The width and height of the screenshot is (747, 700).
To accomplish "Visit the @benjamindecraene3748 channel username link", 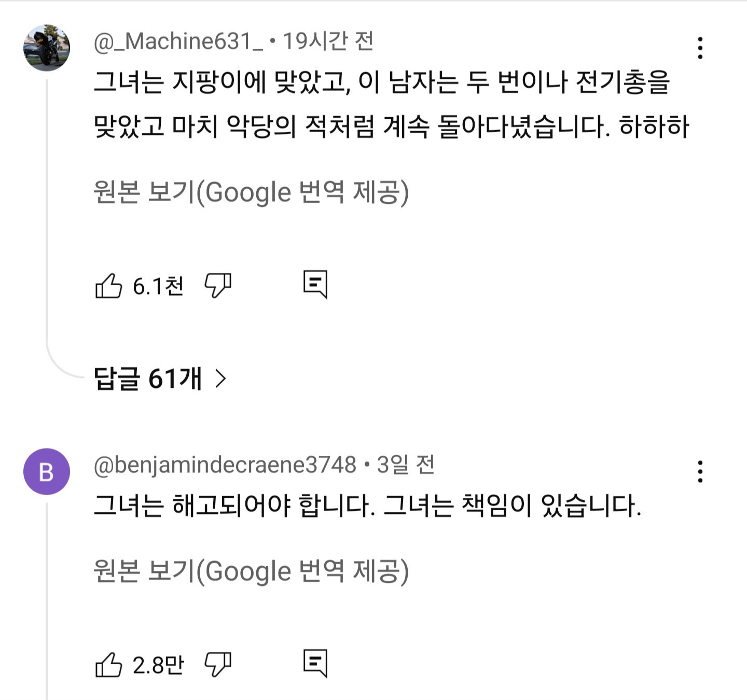I will click(x=225, y=465).
